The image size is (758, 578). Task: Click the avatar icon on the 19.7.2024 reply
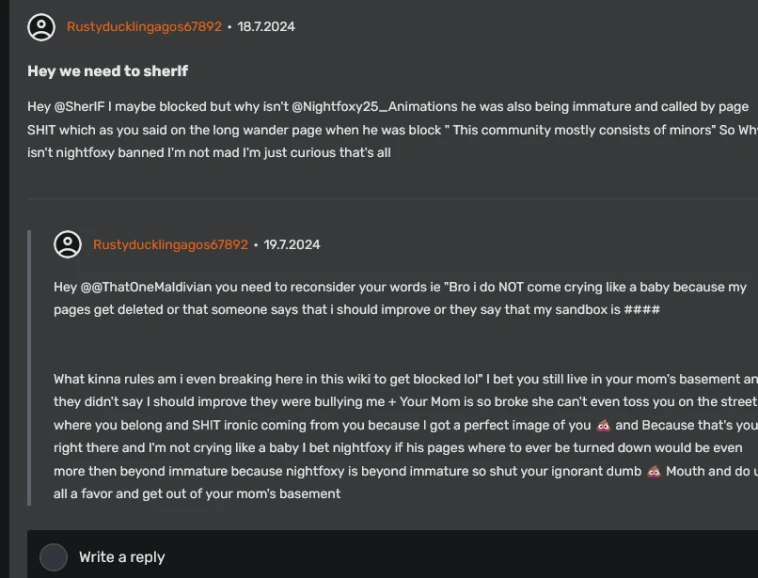(67, 245)
